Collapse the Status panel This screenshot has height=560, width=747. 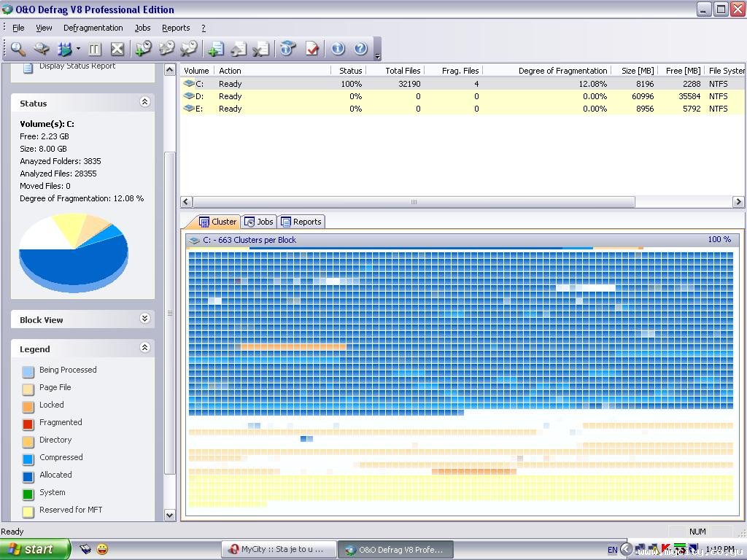(144, 103)
